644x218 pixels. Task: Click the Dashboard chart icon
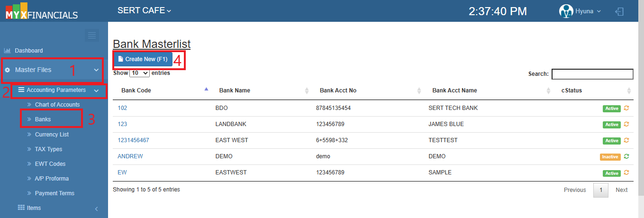[x=7, y=51]
